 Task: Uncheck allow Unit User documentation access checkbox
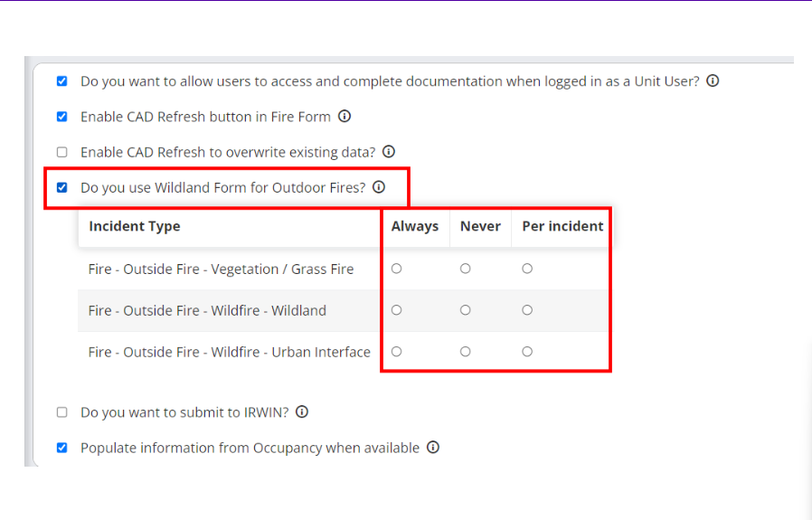62,81
